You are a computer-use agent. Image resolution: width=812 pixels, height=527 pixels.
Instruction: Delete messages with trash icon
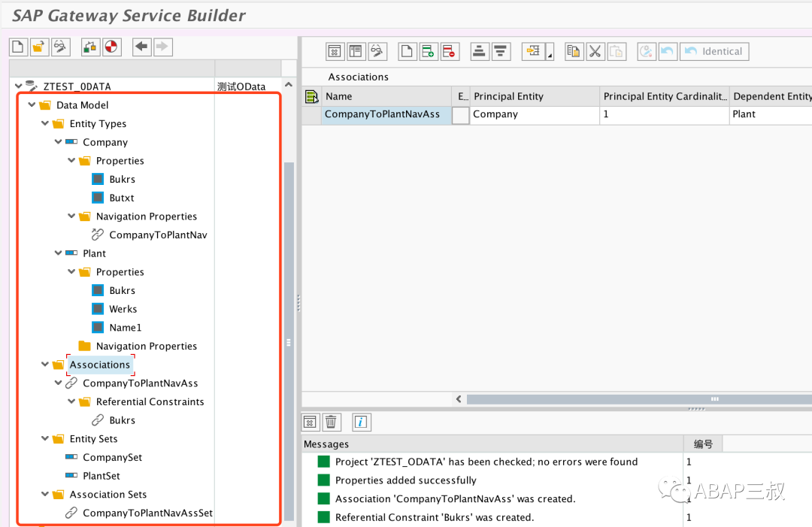tap(332, 423)
